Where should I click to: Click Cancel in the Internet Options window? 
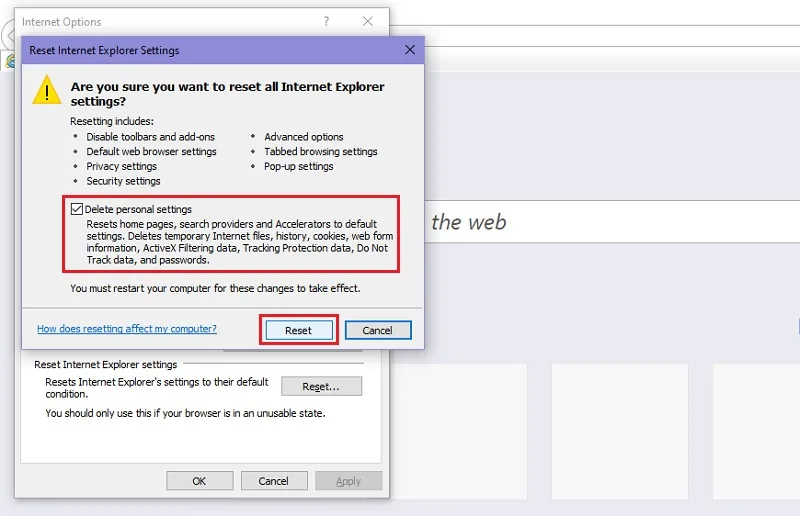[273, 481]
